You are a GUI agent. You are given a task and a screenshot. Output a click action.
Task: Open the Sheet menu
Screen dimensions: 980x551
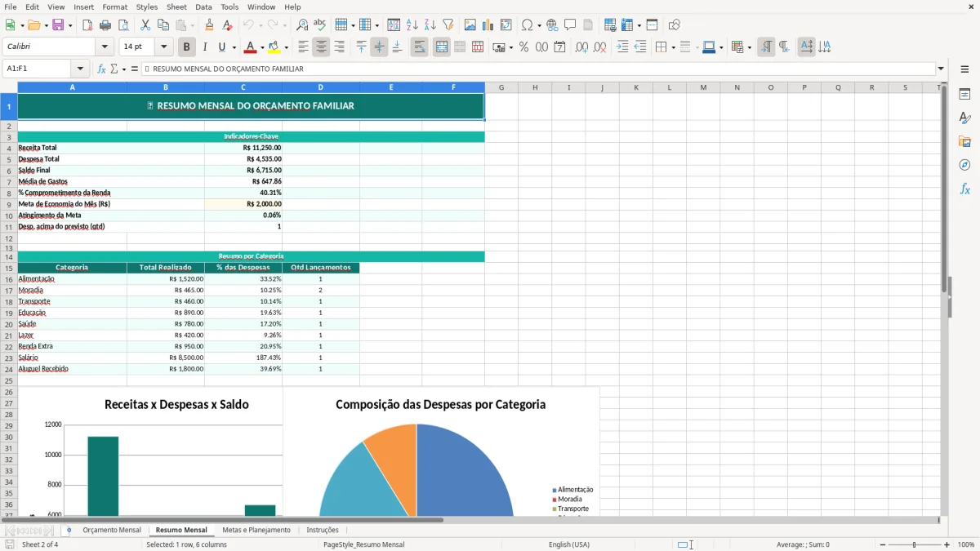(x=176, y=7)
